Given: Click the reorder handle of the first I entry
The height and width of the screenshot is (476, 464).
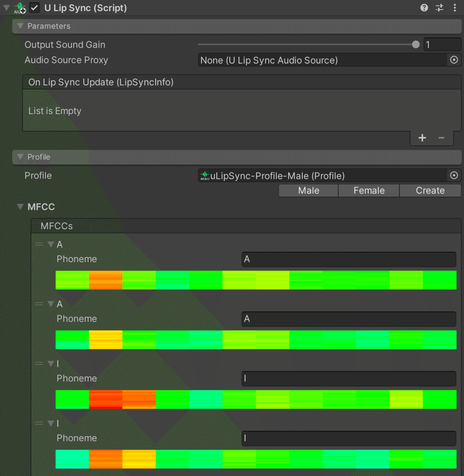Looking at the screenshot, I should [40, 363].
